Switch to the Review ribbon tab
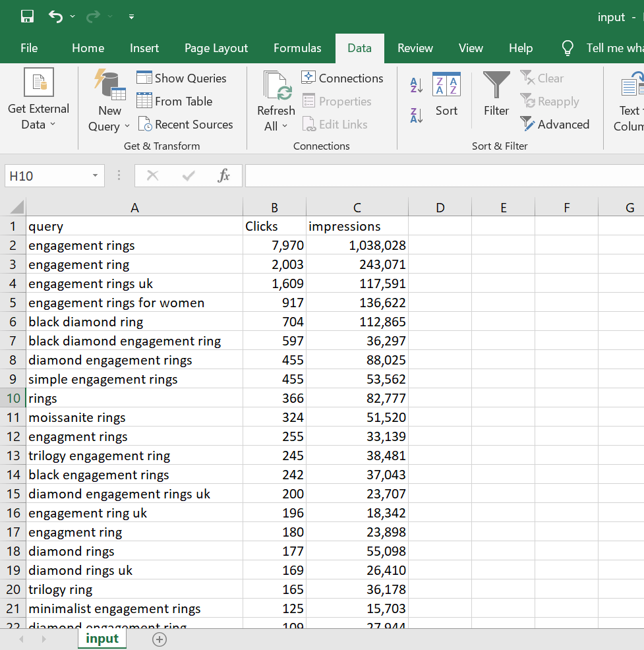 [415, 48]
